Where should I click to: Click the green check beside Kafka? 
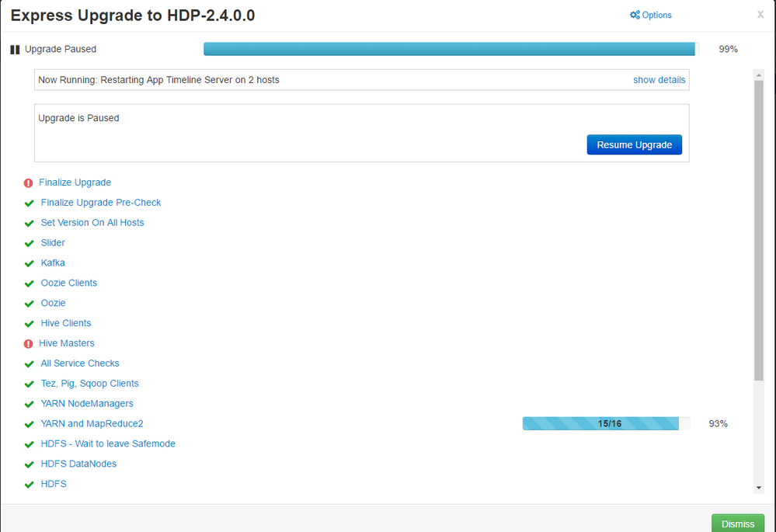click(30, 264)
